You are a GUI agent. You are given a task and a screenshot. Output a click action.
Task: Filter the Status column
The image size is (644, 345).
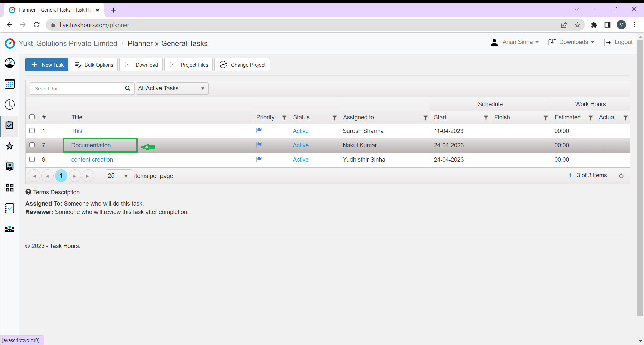coord(334,118)
